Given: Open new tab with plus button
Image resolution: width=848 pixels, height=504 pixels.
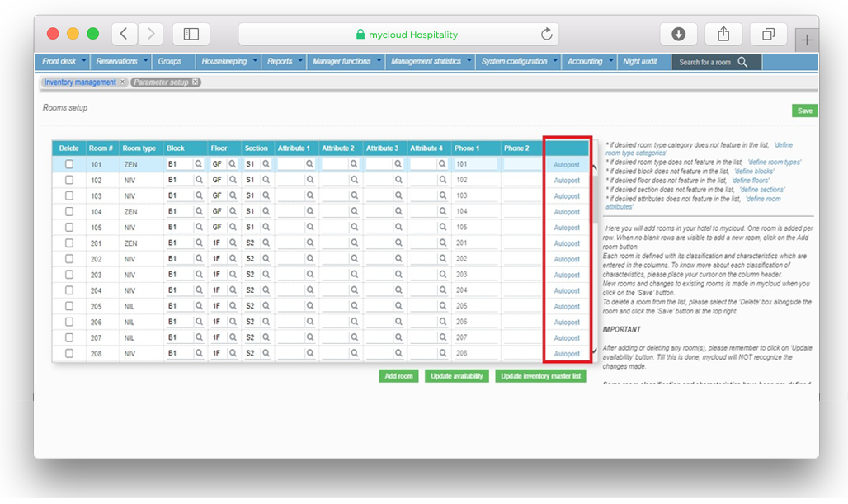Looking at the screenshot, I should click(x=806, y=40).
